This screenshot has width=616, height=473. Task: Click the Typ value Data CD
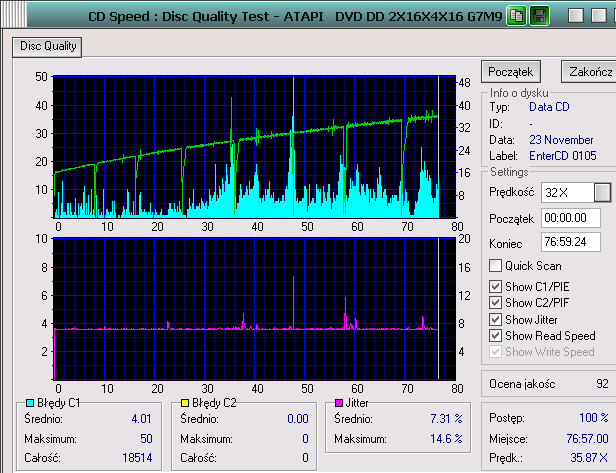coord(549,107)
